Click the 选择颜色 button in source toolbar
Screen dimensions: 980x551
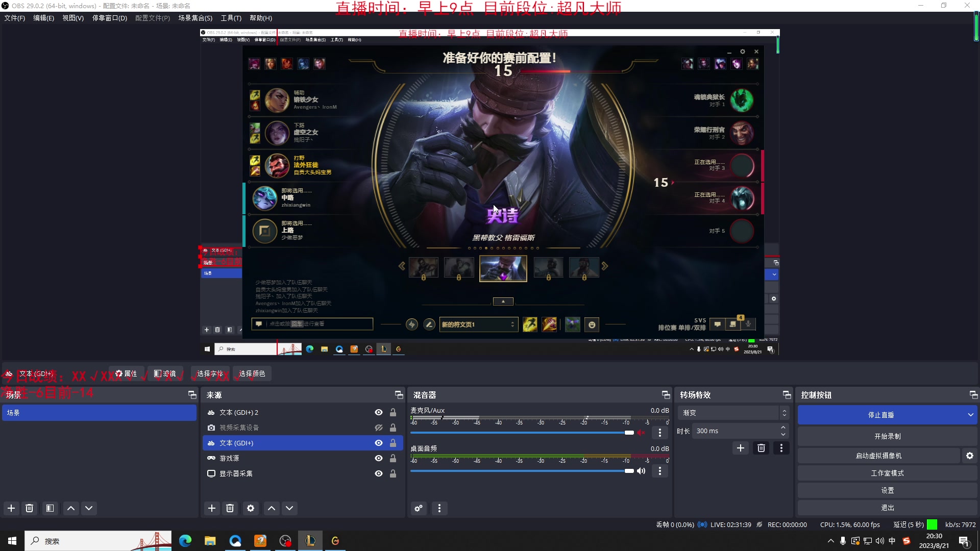click(252, 373)
